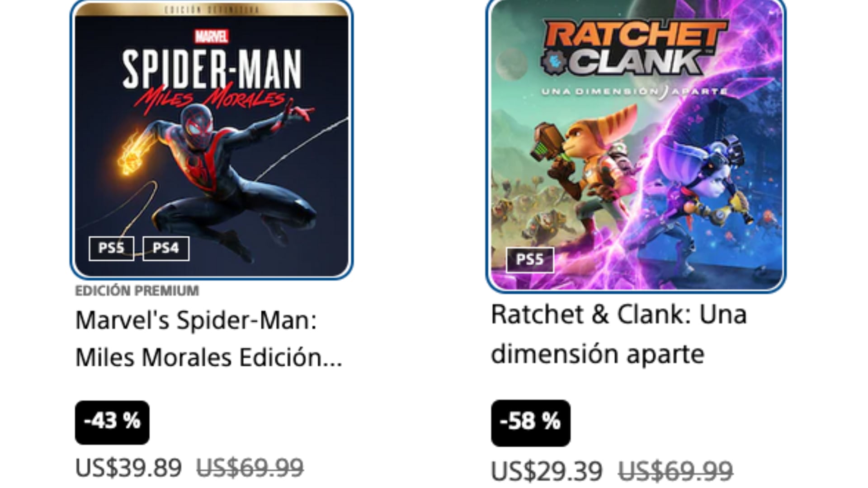
Task: Open Marvel's Spider-Man: Miles Morales title link
Action: pos(208,339)
